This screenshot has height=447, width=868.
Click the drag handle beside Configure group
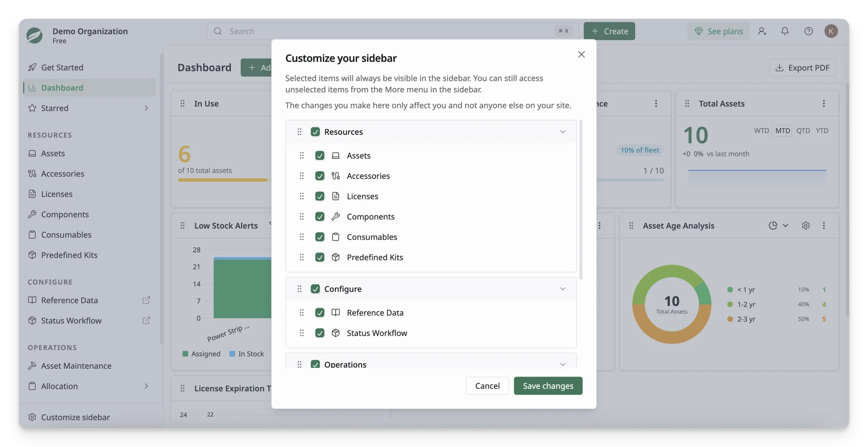point(299,289)
